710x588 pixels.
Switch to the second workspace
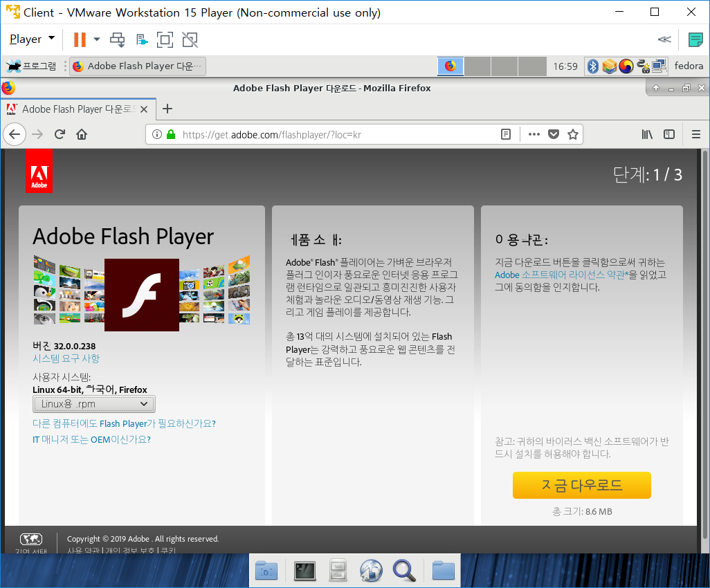click(477, 66)
